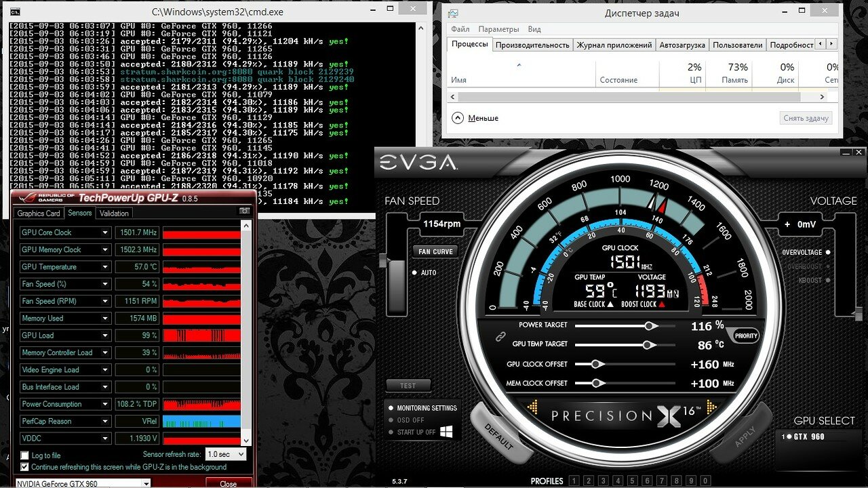Click the Windows logo beside Start Up Off
The width and height of the screenshot is (868, 488).
coord(446,432)
